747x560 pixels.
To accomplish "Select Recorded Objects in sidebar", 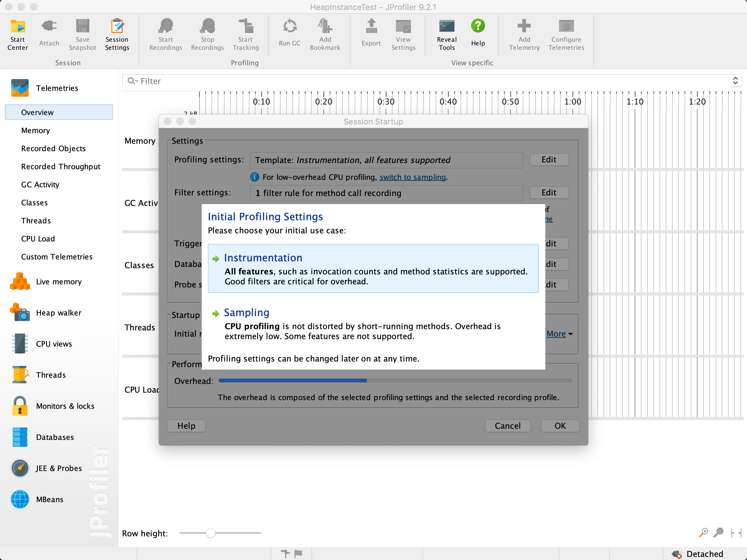I will click(53, 148).
